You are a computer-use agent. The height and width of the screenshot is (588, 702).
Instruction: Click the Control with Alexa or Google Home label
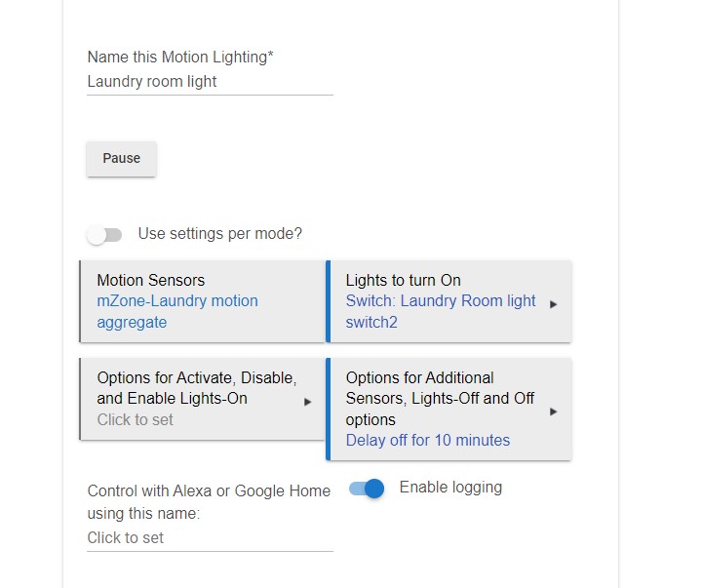click(x=209, y=502)
